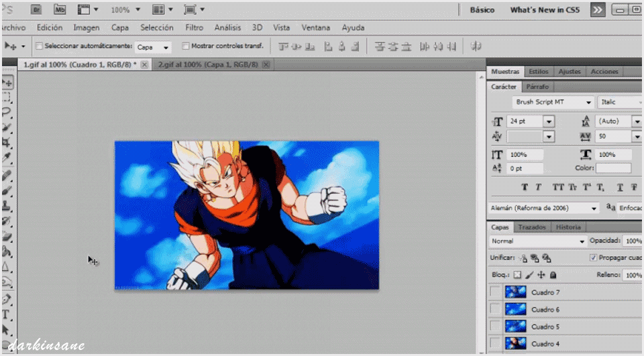Screen dimensions: 644x356
Task: Click Align top edges icon
Action: coord(283,46)
